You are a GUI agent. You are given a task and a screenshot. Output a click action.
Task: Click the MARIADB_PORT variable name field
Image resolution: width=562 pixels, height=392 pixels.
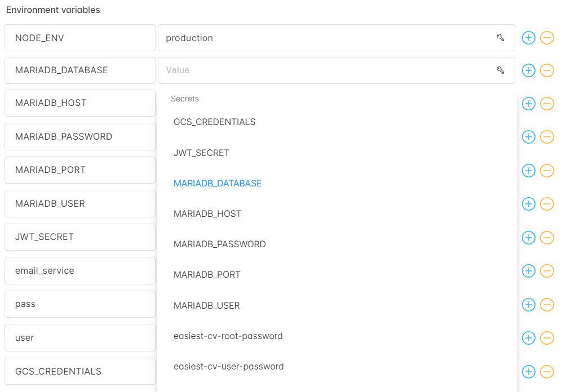80,170
